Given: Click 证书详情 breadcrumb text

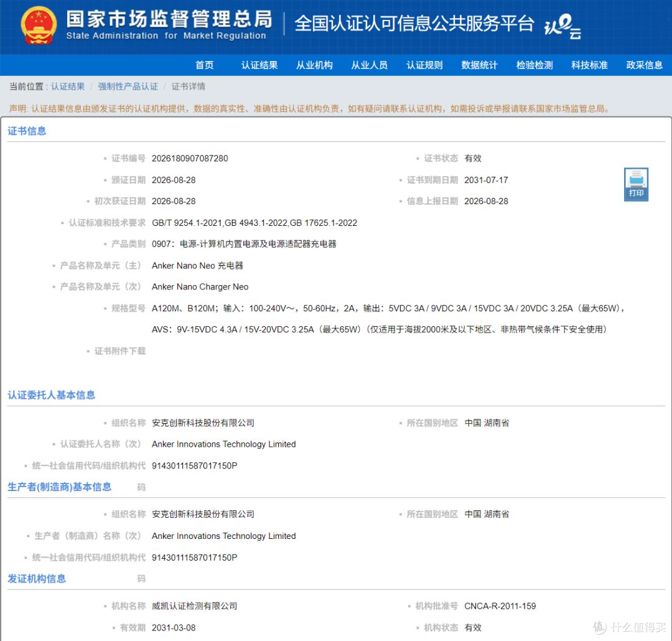Looking at the screenshot, I should pyautogui.click(x=188, y=87).
